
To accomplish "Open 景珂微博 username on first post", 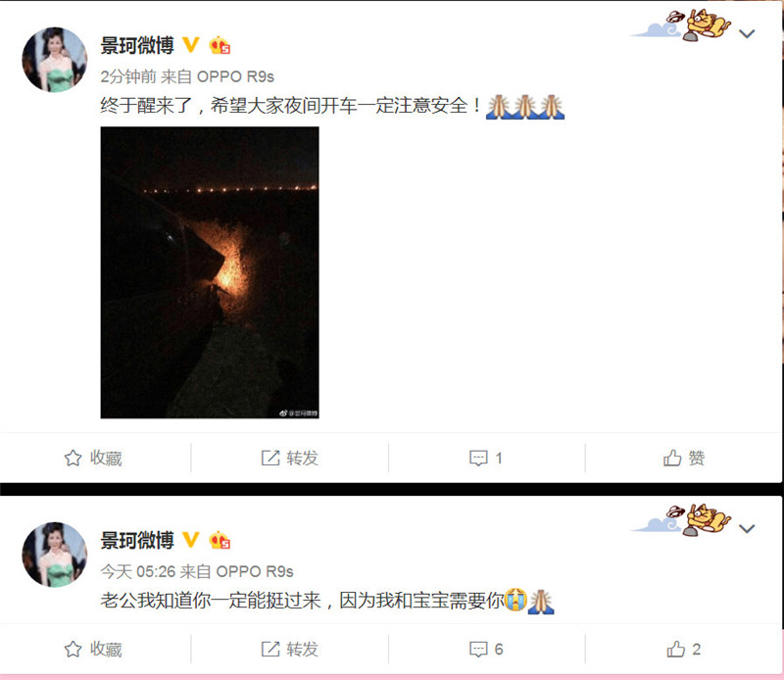I will pos(137,45).
